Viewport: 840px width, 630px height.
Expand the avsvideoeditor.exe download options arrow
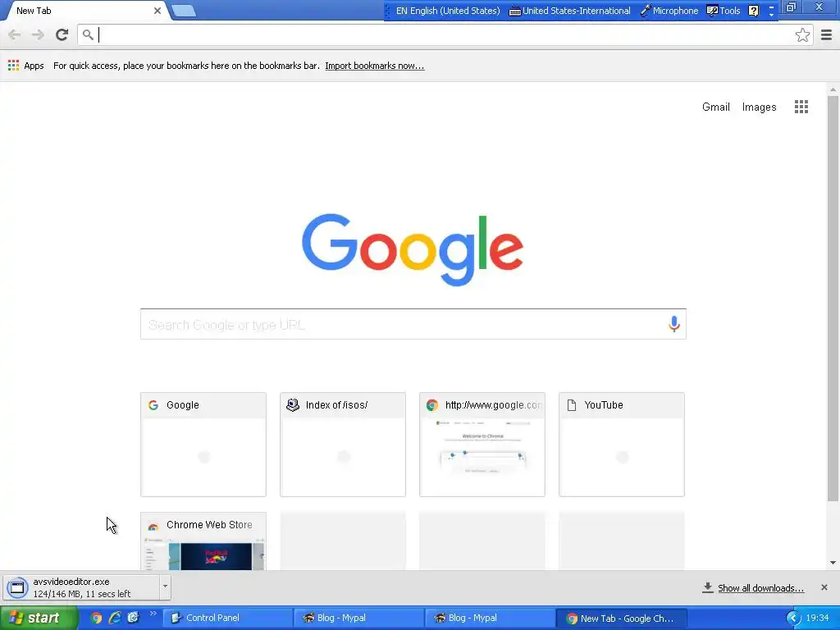[x=165, y=587]
